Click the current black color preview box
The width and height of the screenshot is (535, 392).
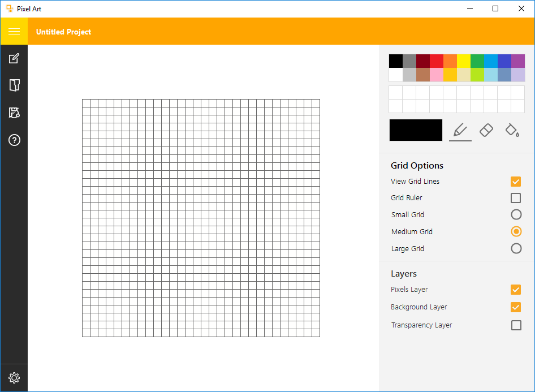[x=416, y=130]
